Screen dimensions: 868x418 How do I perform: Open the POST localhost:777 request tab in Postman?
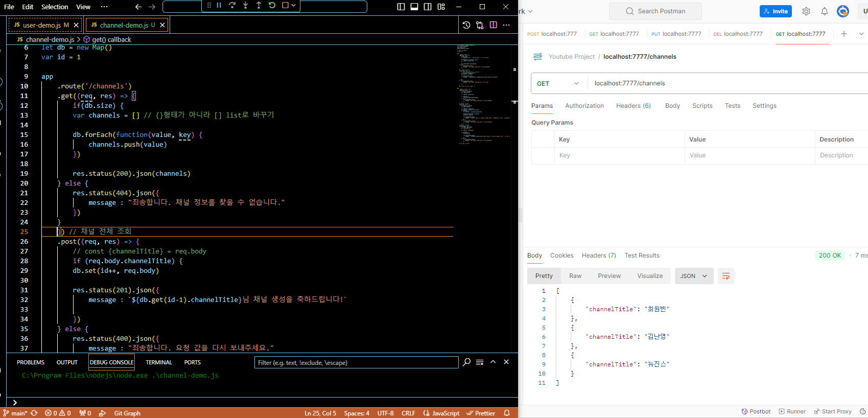point(552,34)
